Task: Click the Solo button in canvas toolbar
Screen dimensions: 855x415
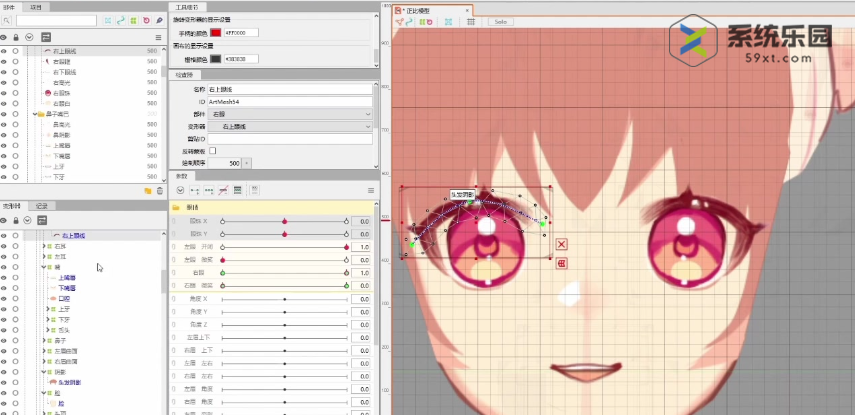Action: 501,21
